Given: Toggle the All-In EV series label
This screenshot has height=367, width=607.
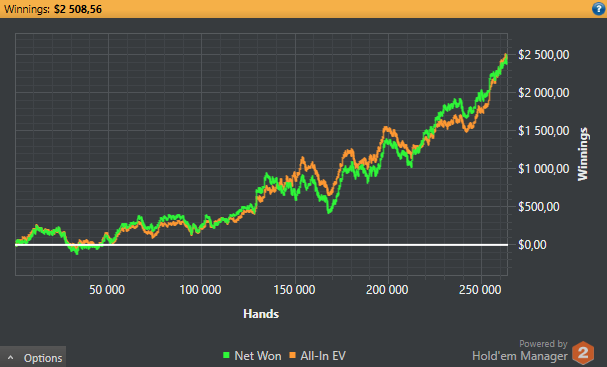Looking at the screenshot, I should [323, 356].
